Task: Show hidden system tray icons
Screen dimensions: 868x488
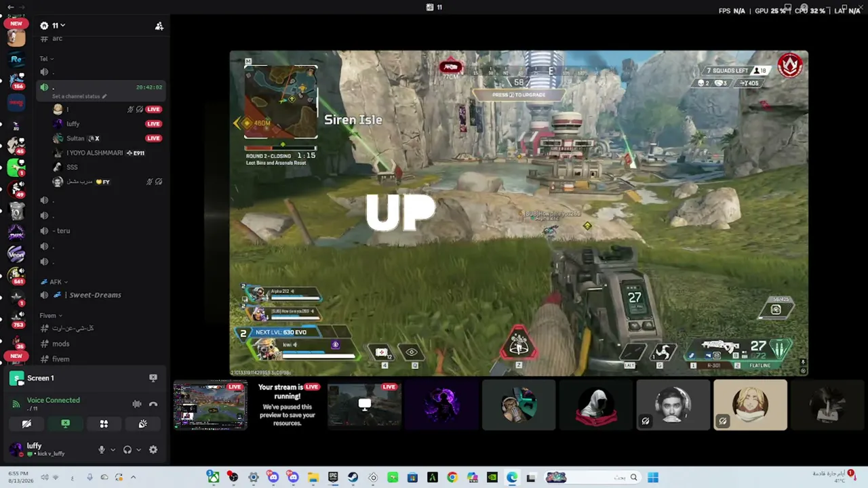Action: pos(133,477)
